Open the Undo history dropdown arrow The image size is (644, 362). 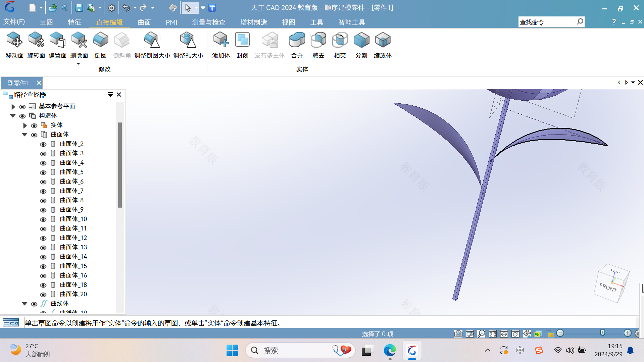point(135,8)
